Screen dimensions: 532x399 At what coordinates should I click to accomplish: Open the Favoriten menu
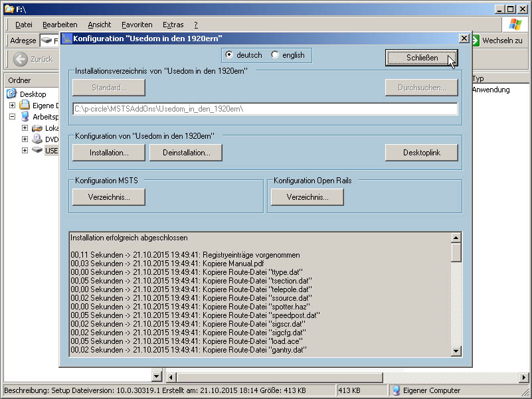pos(137,25)
